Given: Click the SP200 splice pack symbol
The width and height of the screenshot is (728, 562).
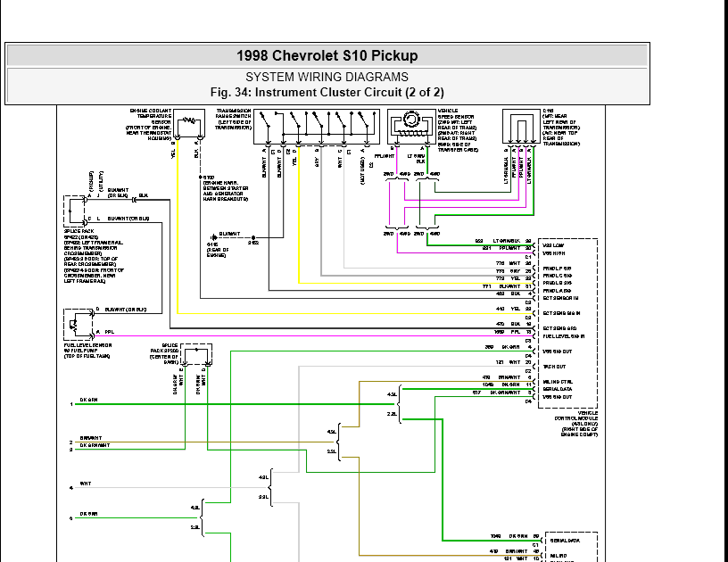Looking at the screenshot, I should pyautogui.click(x=196, y=355).
